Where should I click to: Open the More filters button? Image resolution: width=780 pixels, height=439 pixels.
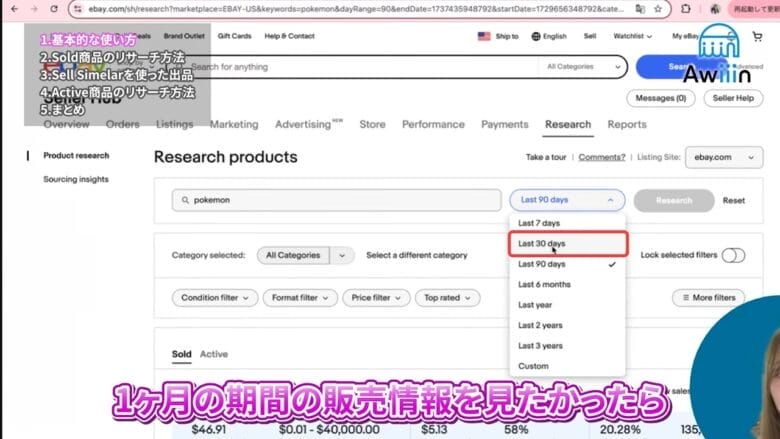click(x=709, y=298)
